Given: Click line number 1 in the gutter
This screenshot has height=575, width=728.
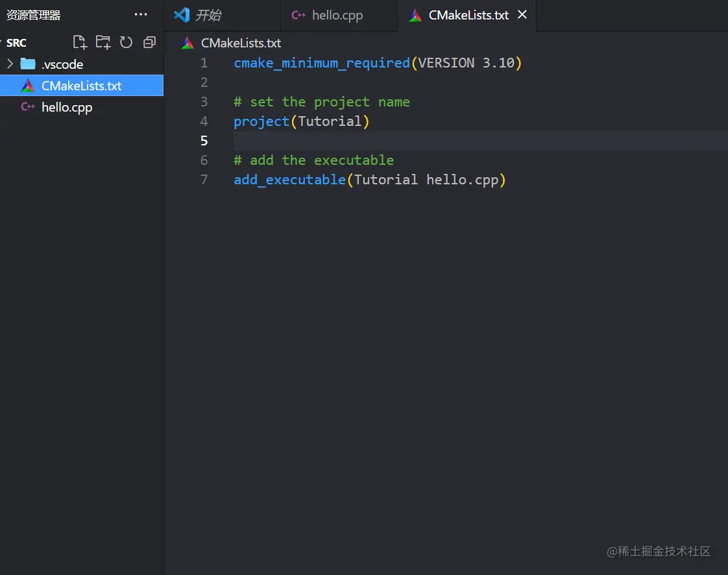Looking at the screenshot, I should click(x=204, y=63).
